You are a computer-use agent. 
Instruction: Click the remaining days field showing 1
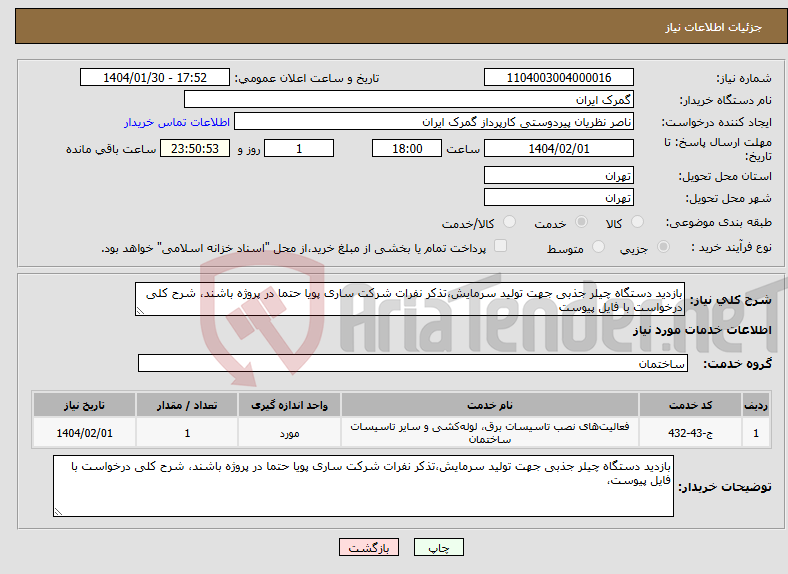click(x=299, y=148)
